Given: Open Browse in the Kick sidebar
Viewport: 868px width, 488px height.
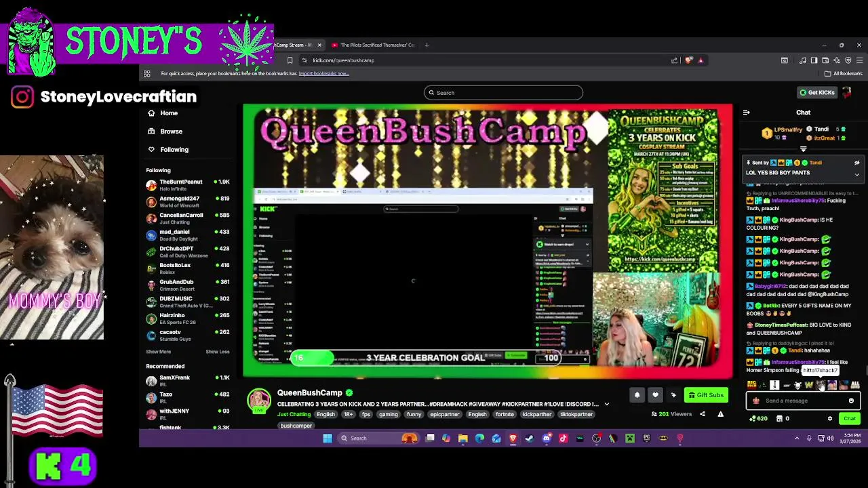Looking at the screenshot, I should click(x=165, y=131).
